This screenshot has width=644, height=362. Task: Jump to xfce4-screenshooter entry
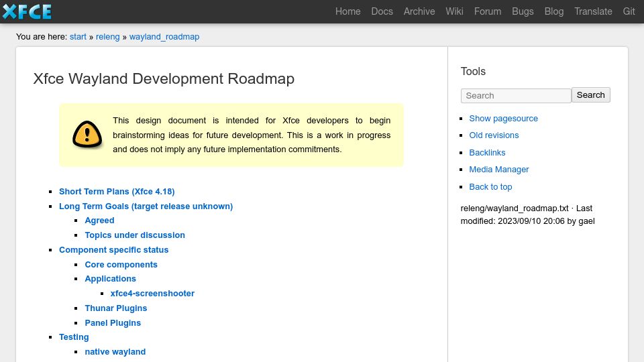pyautogui.click(x=152, y=294)
